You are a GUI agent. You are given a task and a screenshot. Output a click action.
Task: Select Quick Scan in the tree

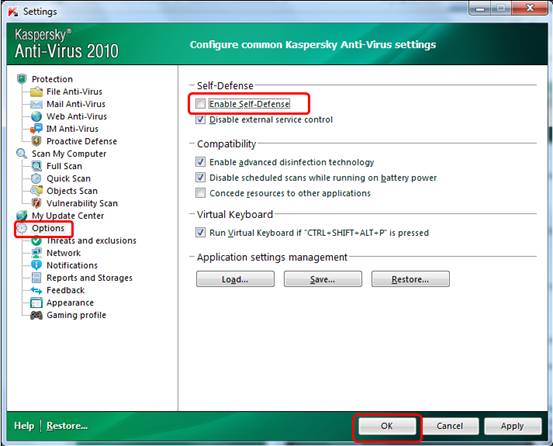click(x=68, y=178)
